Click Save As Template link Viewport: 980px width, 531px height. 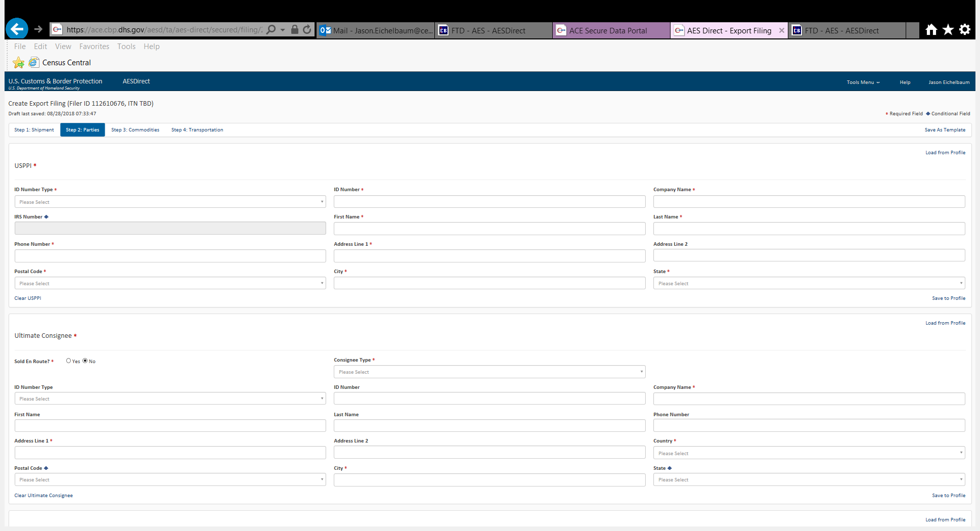tap(945, 130)
